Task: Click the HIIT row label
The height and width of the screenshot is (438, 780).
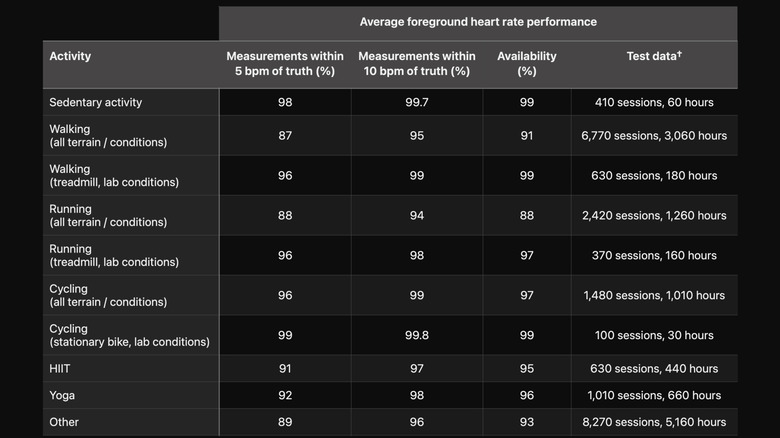Action: pos(62,369)
